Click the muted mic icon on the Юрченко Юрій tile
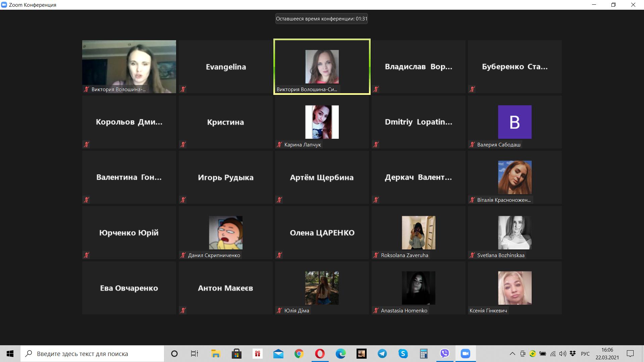 (x=87, y=255)
